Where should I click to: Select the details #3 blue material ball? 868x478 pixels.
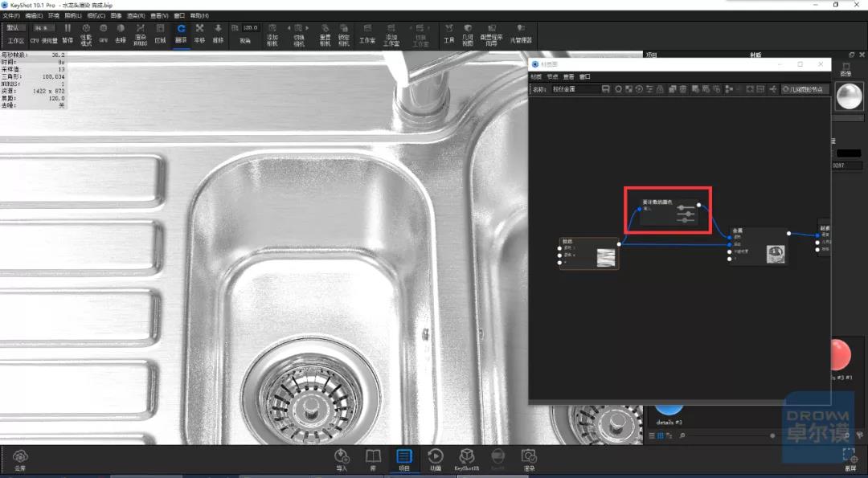(669, 410)
